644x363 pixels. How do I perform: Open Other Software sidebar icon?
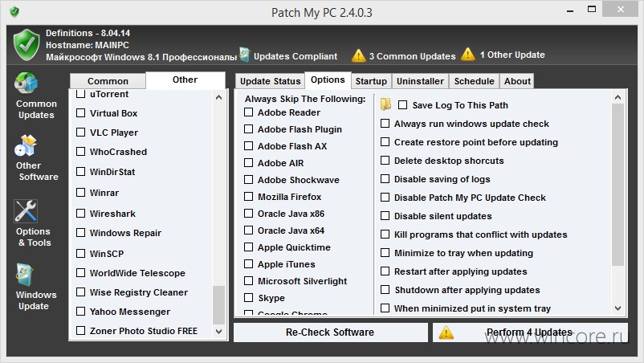pos(26,146)
